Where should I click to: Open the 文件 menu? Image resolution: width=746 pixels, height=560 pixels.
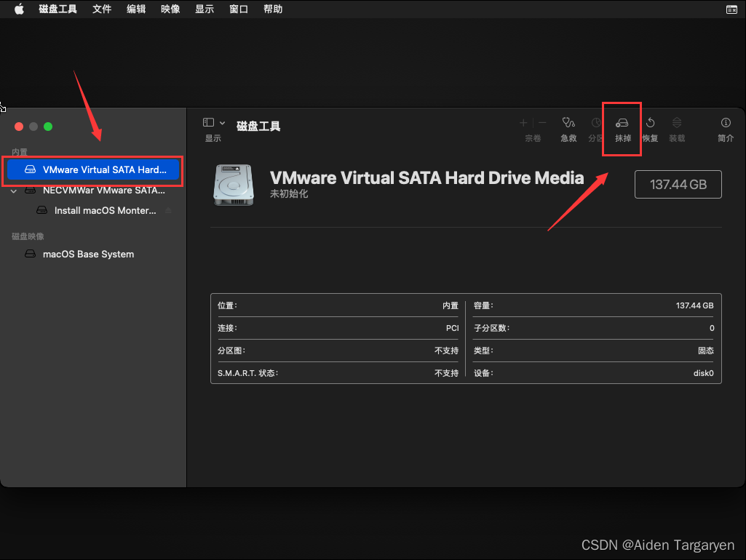pyautogui.click(x=102, y=9)
